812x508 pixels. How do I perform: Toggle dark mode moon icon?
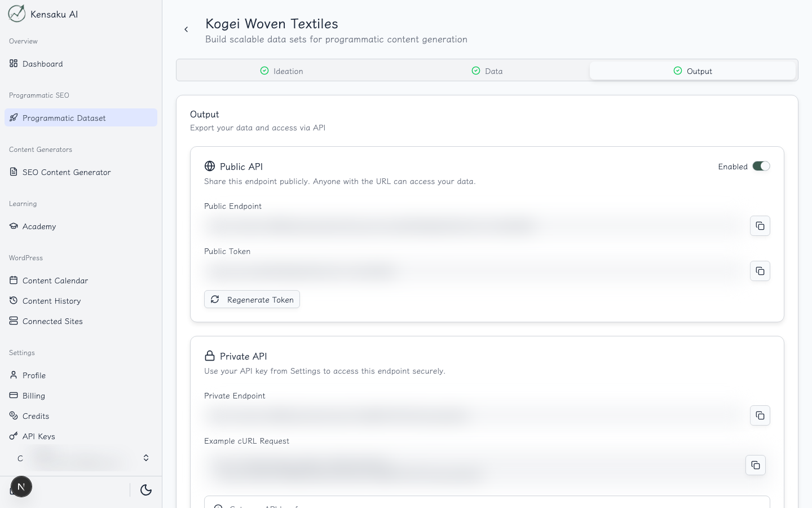pos(146,490)
